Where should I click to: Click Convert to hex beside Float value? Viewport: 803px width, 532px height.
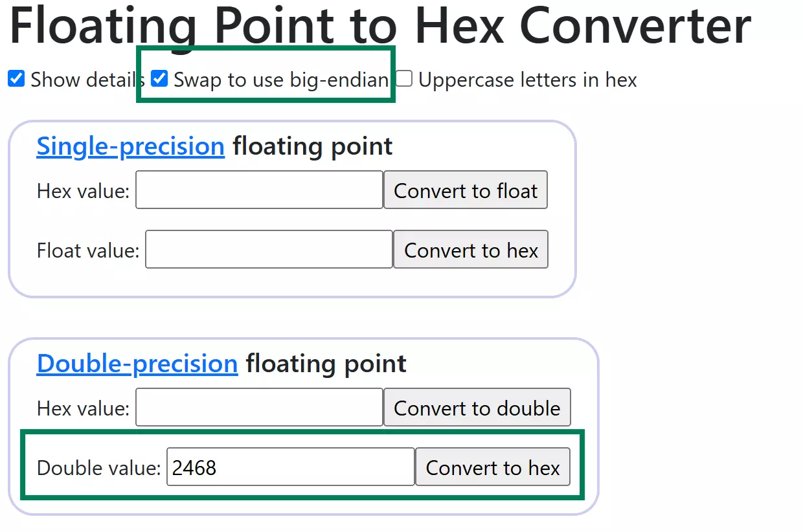point(471,250)
